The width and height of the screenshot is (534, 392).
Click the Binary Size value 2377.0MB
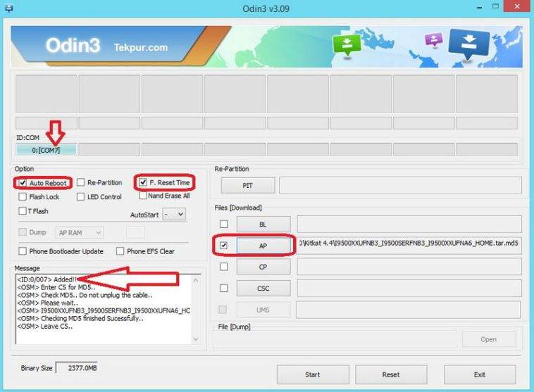point(77,368)
